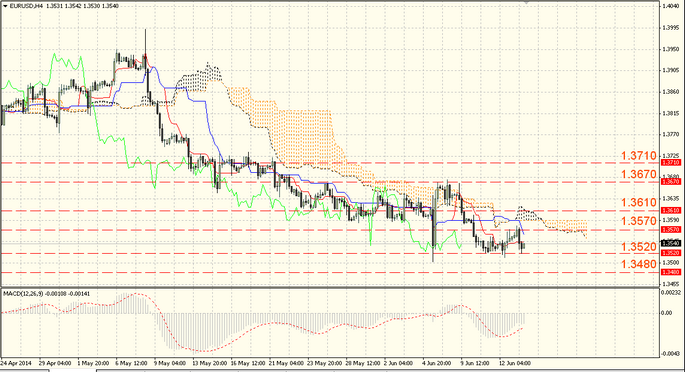Image resolution: width=685 pixels, height=372 pixels.
Task: Click the black current price 1.3540 marker
Action: coord(671,243)
